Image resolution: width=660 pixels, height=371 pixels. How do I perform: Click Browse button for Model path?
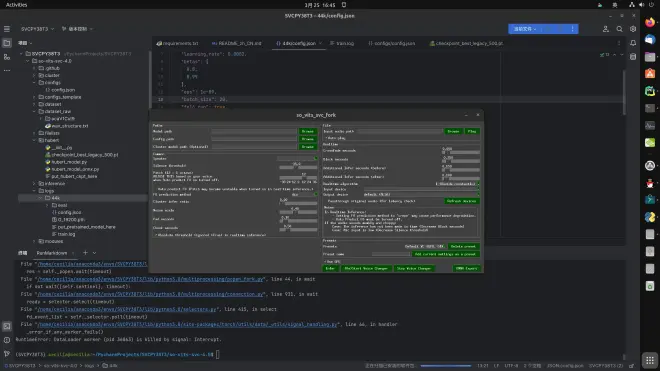[x=308, y=131]
